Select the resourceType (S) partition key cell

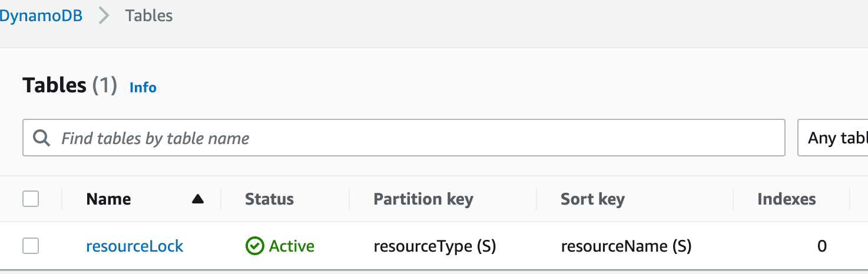click(435, 246)
